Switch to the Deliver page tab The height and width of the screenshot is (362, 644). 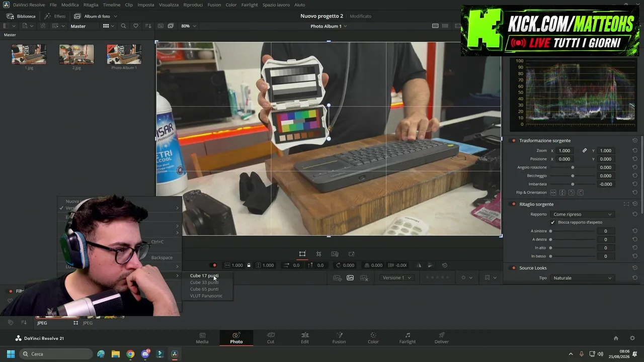click(x=441, y=338)
